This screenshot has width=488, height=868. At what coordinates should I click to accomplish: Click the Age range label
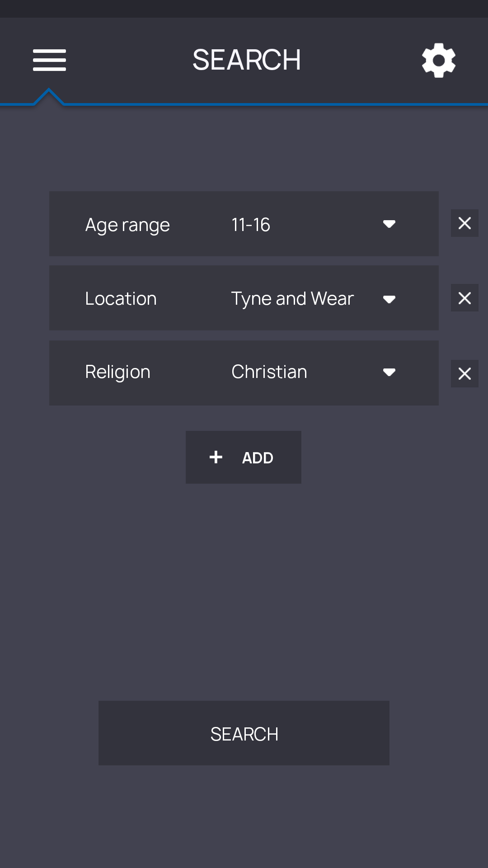pos(127,225)
